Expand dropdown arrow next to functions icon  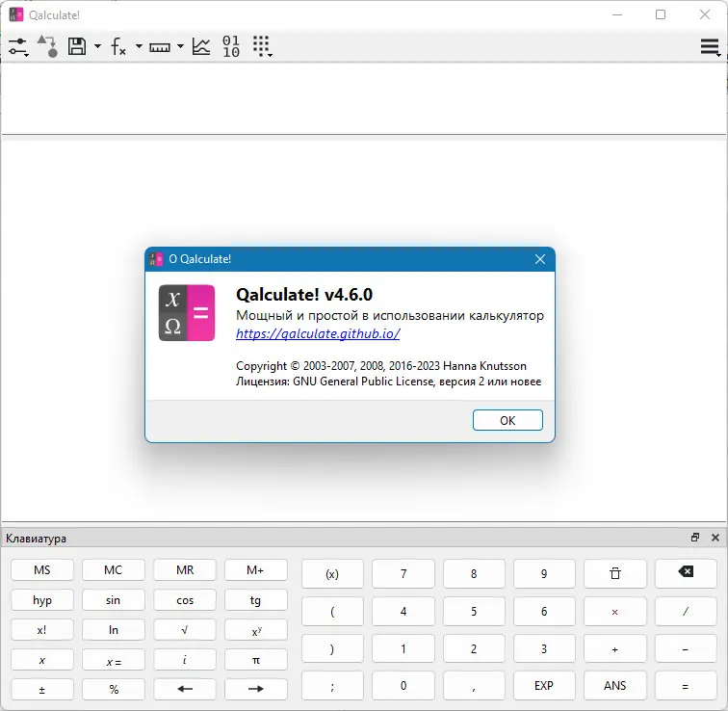click(x=139, y=46)
